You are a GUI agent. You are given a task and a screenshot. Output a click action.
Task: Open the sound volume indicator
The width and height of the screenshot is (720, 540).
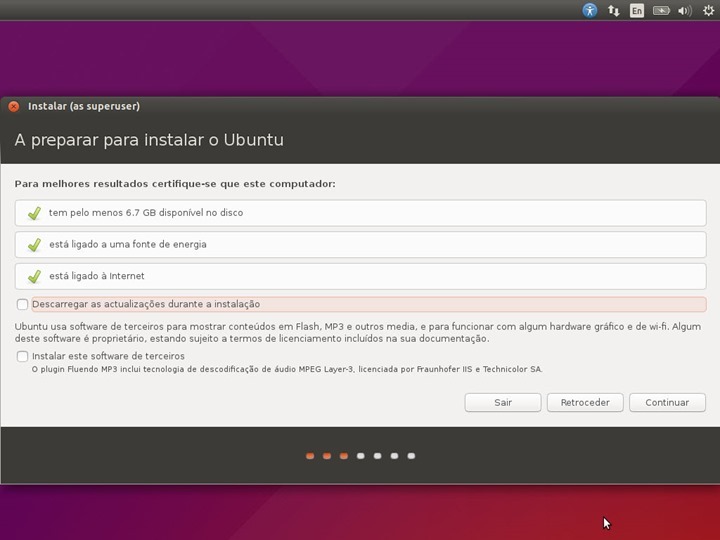685,11
